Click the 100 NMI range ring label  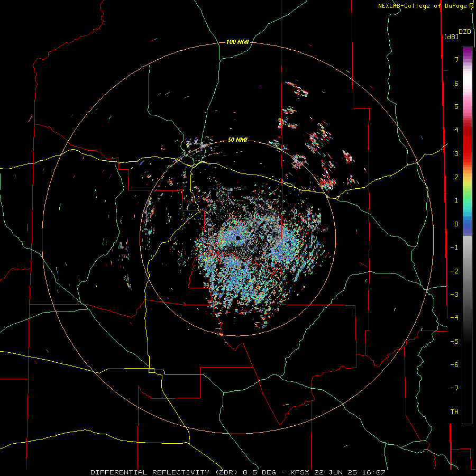point(237,42)
